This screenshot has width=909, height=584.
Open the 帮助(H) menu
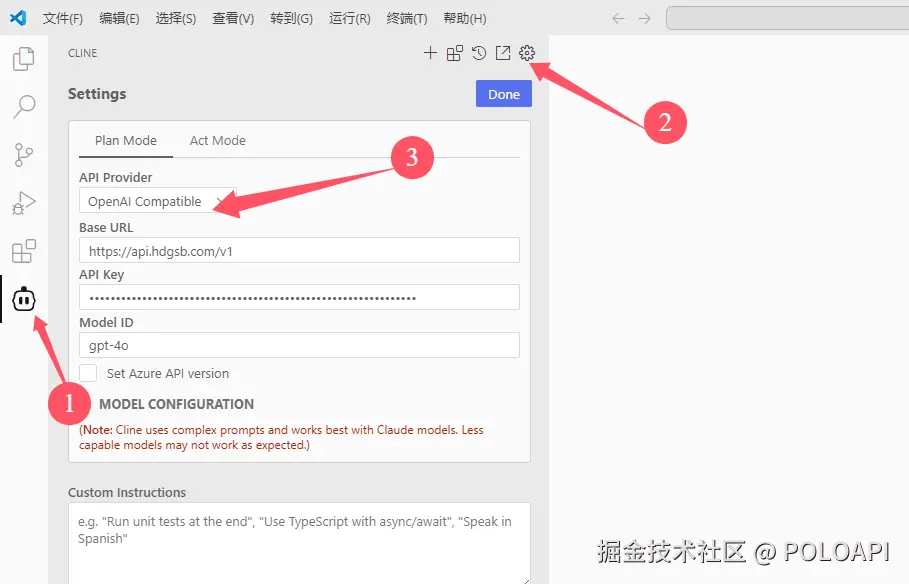pos(465,19)
